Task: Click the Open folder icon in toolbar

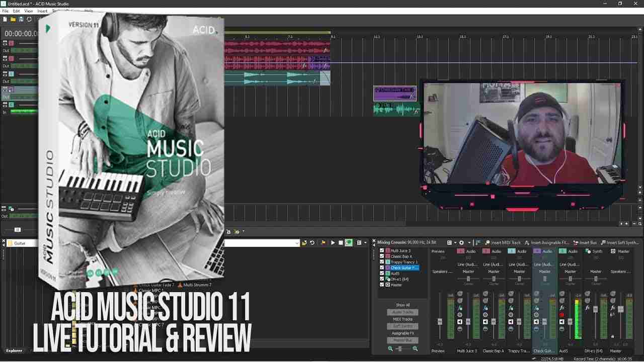Action: (x=13, y=19)
